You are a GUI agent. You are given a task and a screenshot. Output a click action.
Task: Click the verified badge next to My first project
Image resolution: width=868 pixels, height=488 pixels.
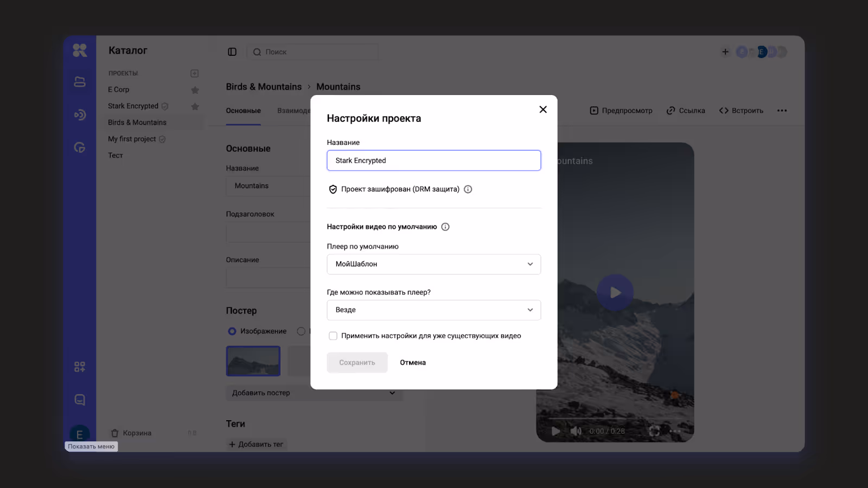tap(162, 139)
